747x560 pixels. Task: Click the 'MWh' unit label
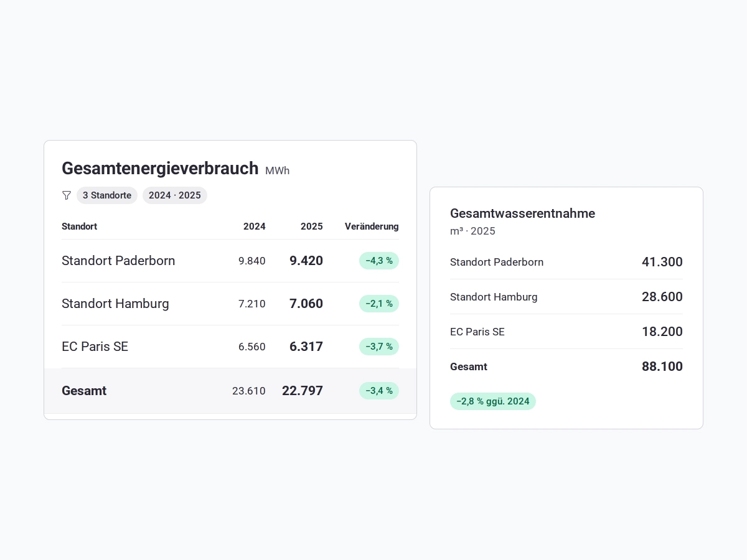[278, 170]
